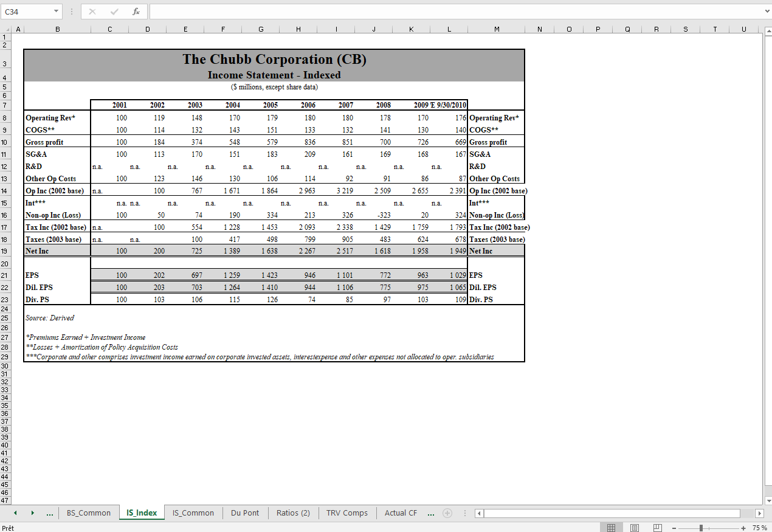Switch to Page Layout view icon
Viewport: 772px width, 532px height.
635,528
